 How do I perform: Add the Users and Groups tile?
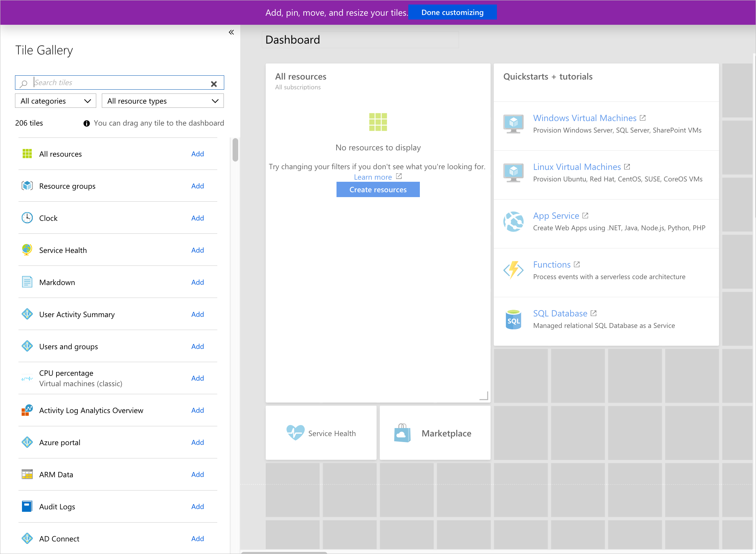point(198,346)
